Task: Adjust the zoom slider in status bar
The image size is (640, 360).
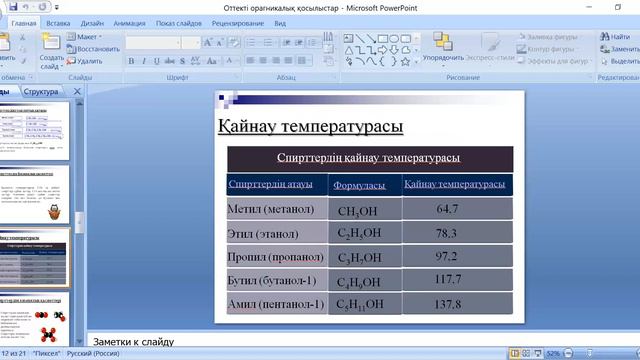Action: coord(589,353)
